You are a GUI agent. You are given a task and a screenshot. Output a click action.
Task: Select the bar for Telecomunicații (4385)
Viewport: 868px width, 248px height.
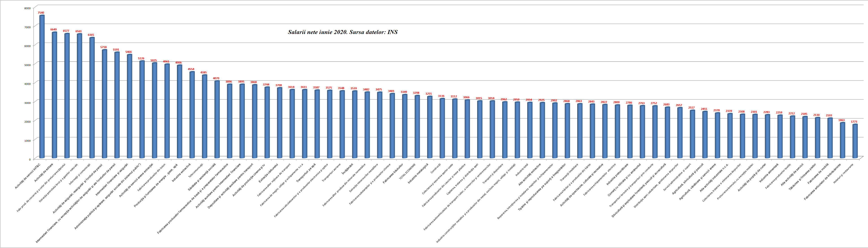click(205, 116)
